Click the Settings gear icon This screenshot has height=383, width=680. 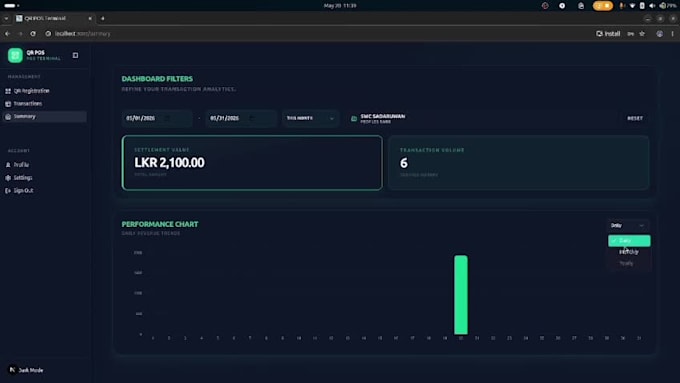pos(8,178)
